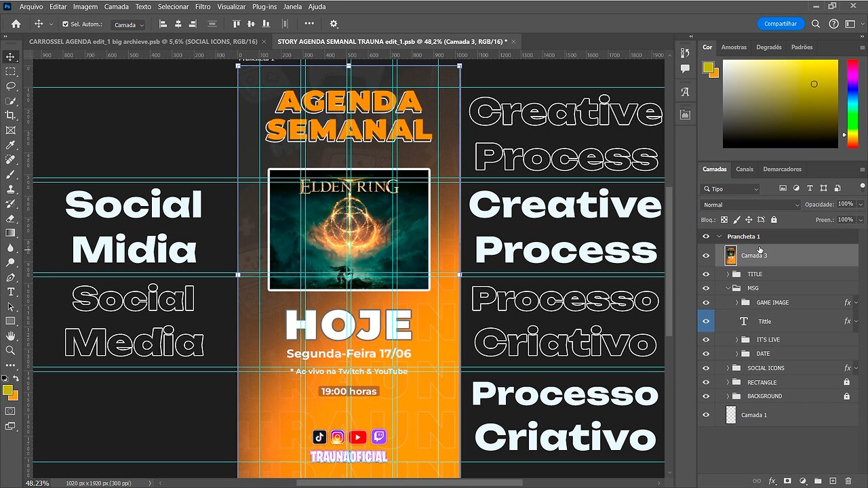Expand the IT'S LIVE group
The height and width of the screenshot is (488, 868).
point(737,340)
